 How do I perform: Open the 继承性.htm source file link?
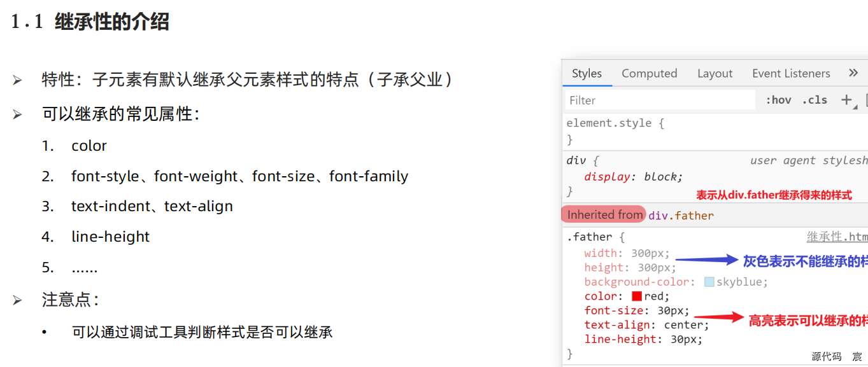coord(837,237)
